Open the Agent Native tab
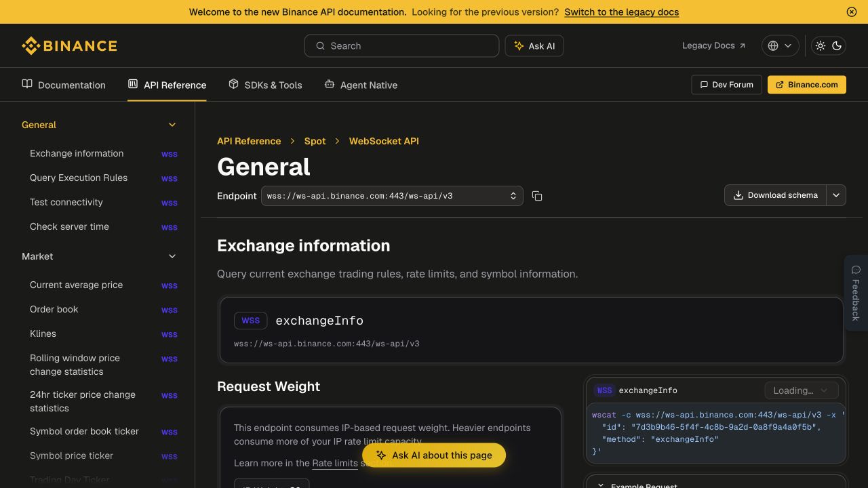 [361, 85]
